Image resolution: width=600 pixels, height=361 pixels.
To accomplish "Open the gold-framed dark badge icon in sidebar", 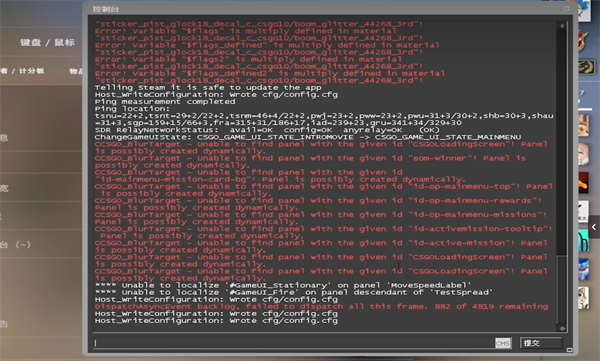I will click(586, 67).
